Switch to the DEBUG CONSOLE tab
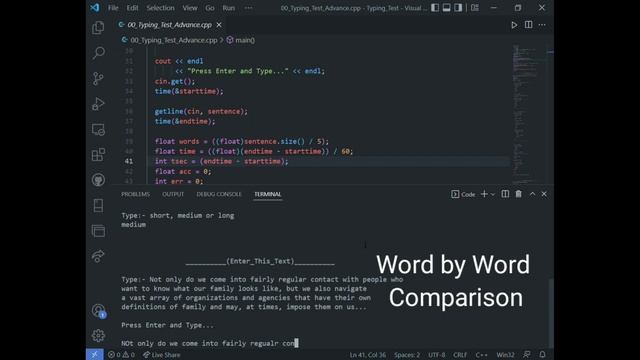640x360 pixels. 219,194
